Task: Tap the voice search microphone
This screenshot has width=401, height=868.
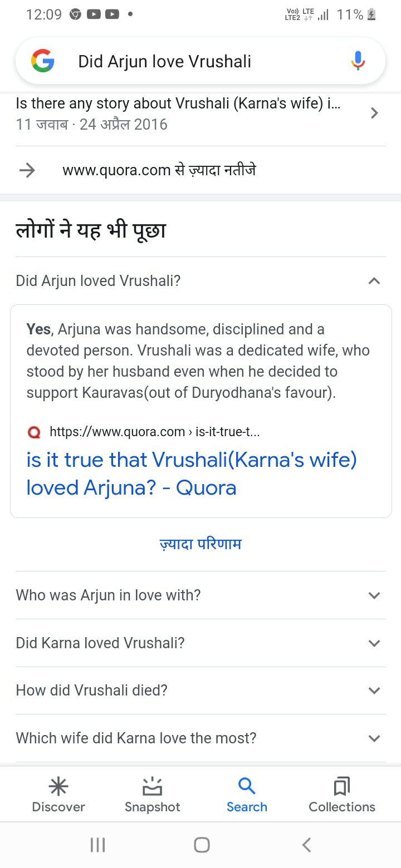Action: click(x=358, y=61)
